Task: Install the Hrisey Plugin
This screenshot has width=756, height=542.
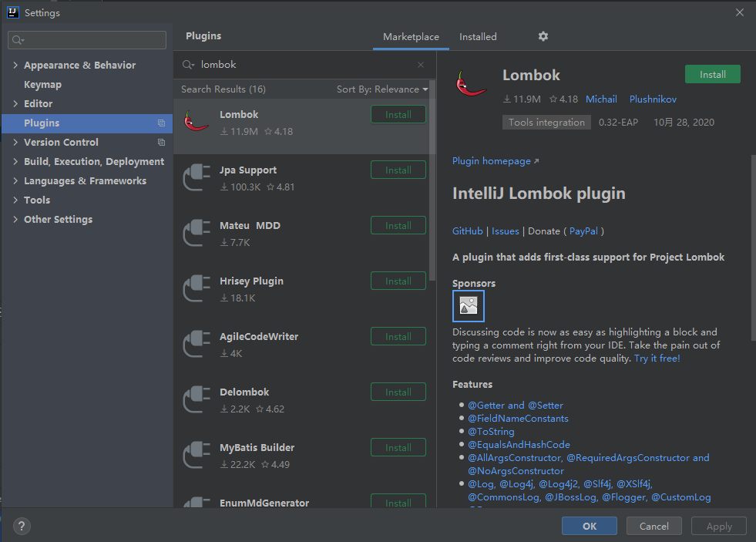Action: click(398, 281)
